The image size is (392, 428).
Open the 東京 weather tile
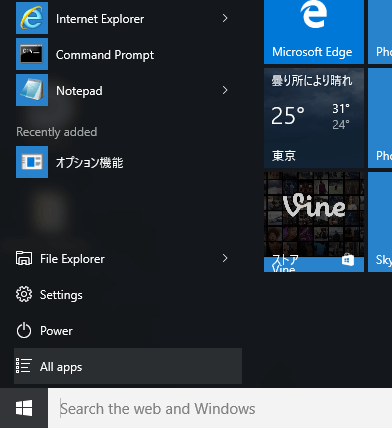coord(314,118)
